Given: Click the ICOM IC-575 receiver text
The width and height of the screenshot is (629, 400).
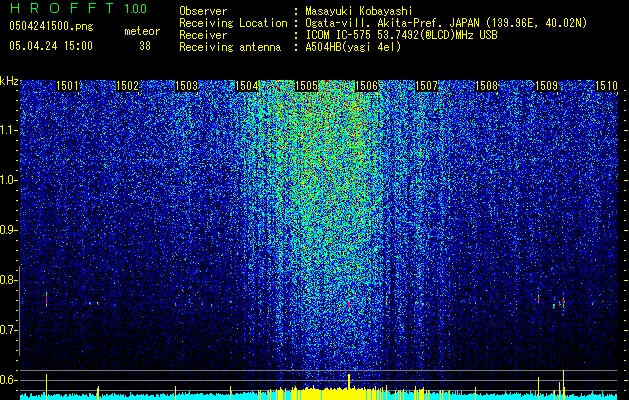Looking at the screenshot, I should (x=401, y=35).
